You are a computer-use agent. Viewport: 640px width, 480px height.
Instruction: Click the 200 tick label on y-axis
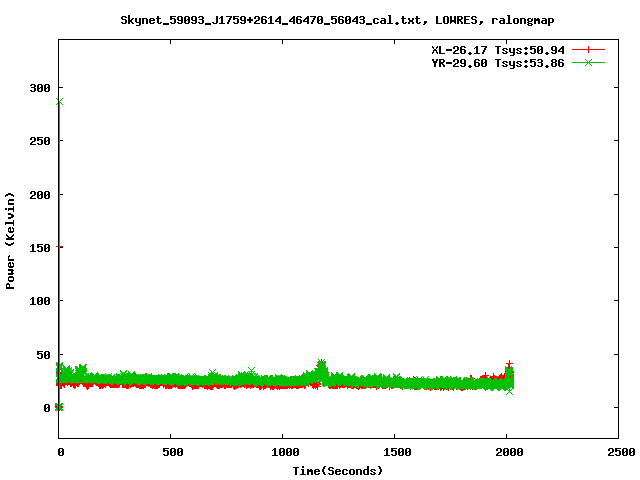40,195
